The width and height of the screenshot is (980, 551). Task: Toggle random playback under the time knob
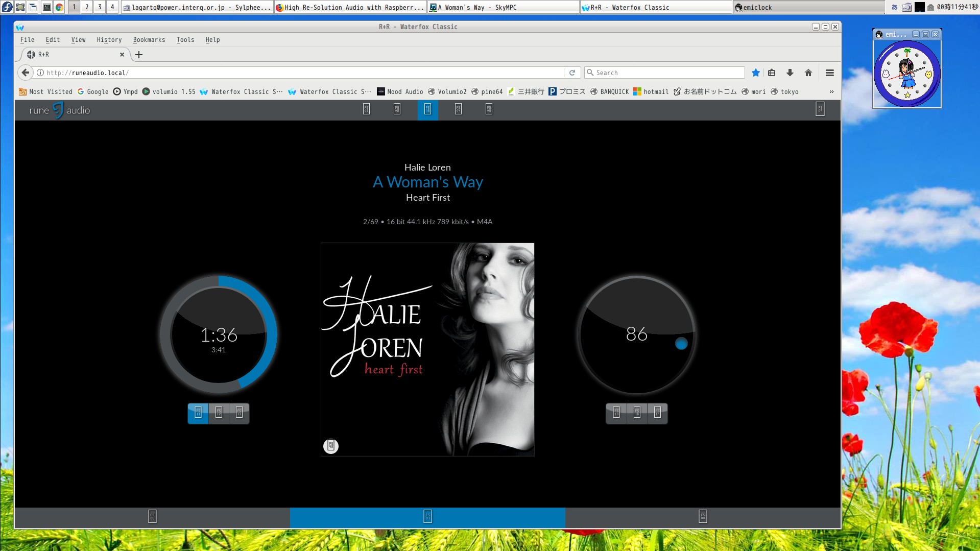(x=219, y=413)
